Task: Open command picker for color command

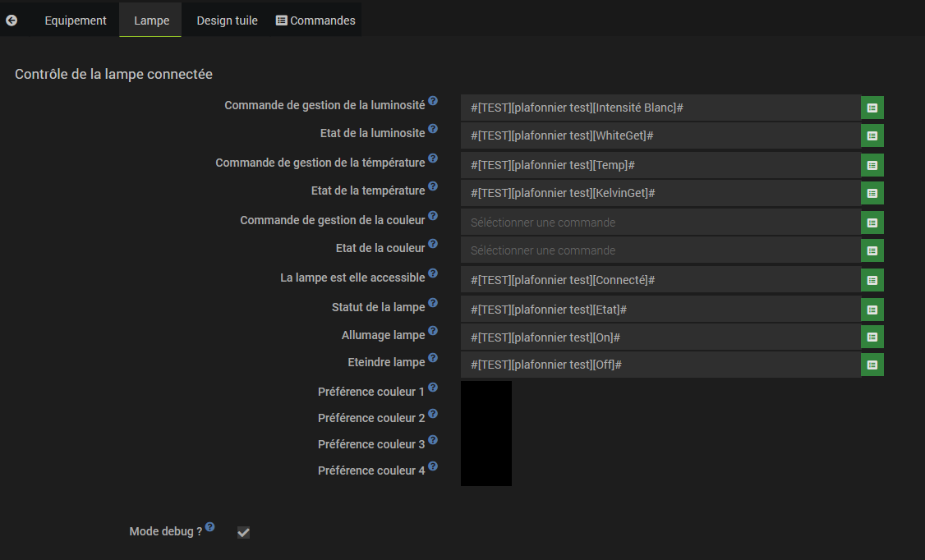Action: [x=872, y=223]
